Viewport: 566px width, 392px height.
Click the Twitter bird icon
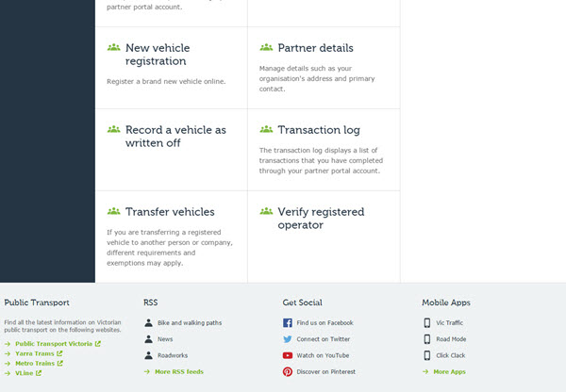pyautogui.click(x=288, y=338)
